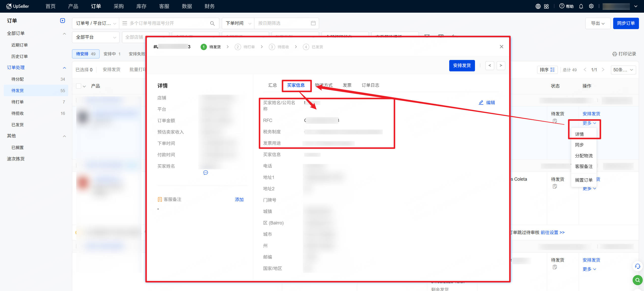Collapse the 订单处理 sidebar section

pyautogui.click(x=64, y=68)
